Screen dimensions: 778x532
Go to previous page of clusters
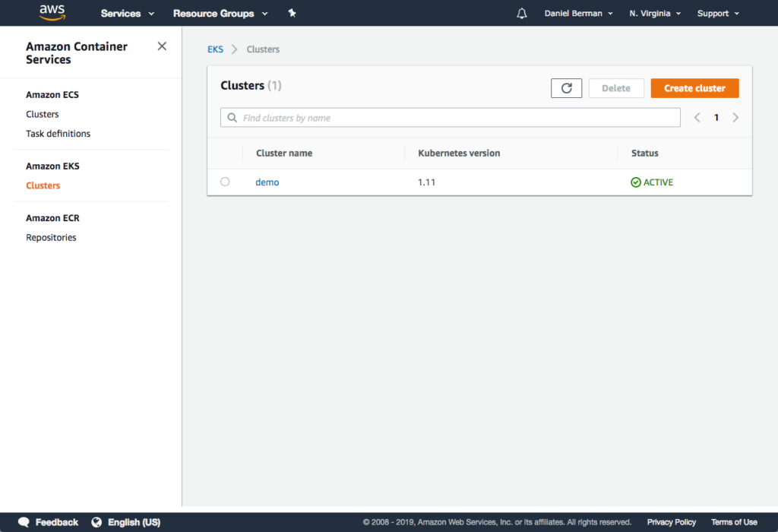[x=697, y=118]
